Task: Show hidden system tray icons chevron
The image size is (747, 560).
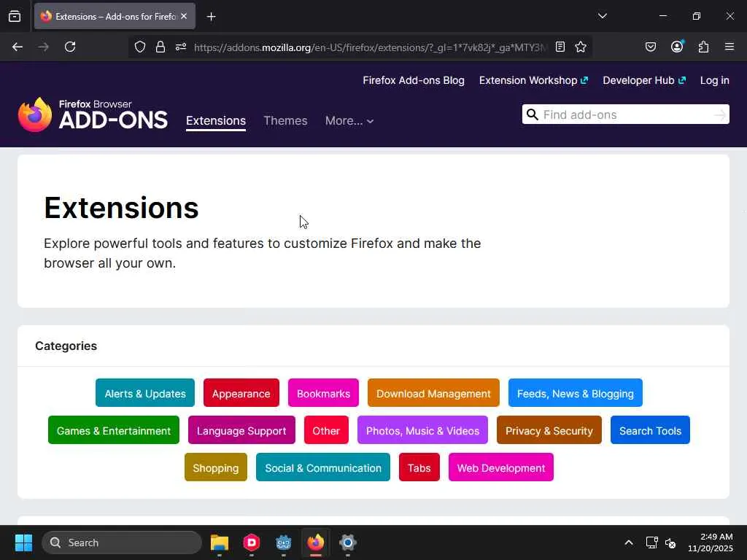Action: (x=629, y=542)
